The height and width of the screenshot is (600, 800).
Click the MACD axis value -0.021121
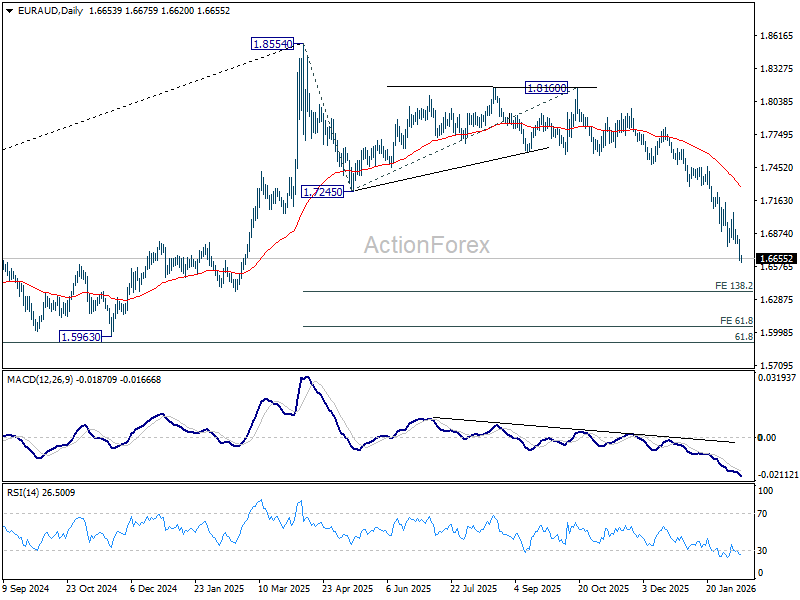778,475
